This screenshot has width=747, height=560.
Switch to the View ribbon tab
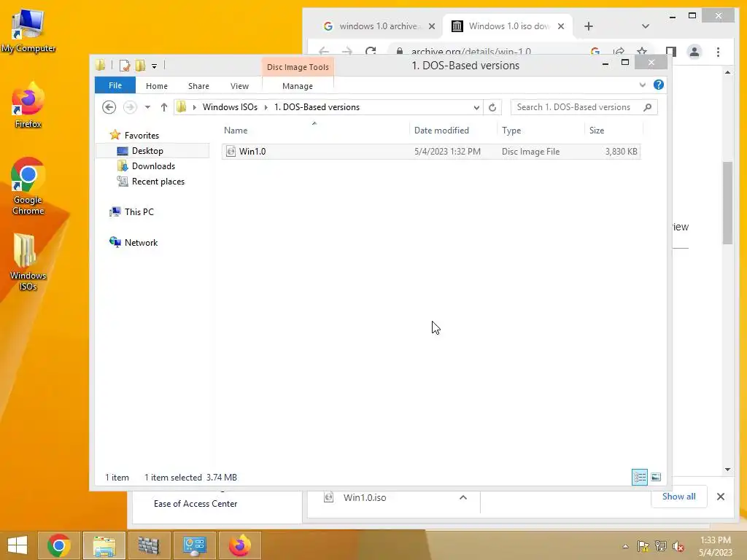tap(239, 86)
